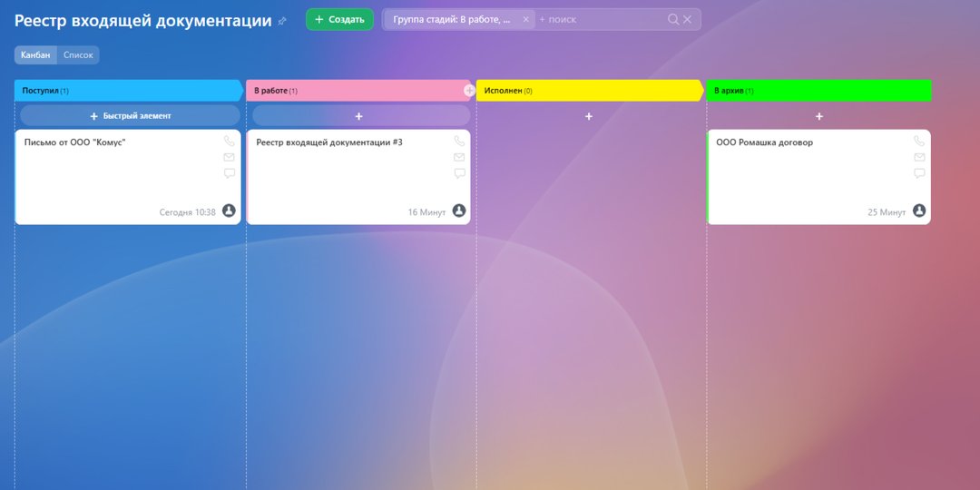Focus the + поиск search field
This screenshot has height=490, width=980.
600,19
